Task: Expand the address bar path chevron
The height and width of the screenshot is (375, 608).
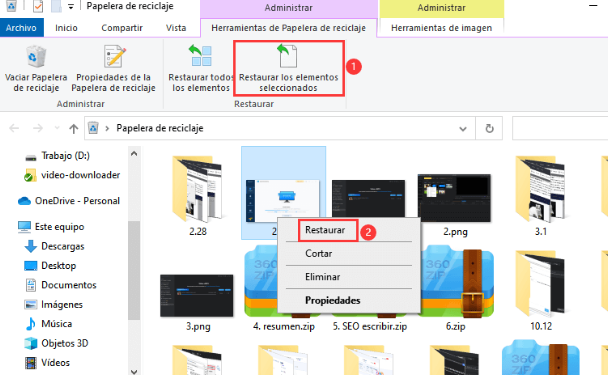Action: pos(107,128)
